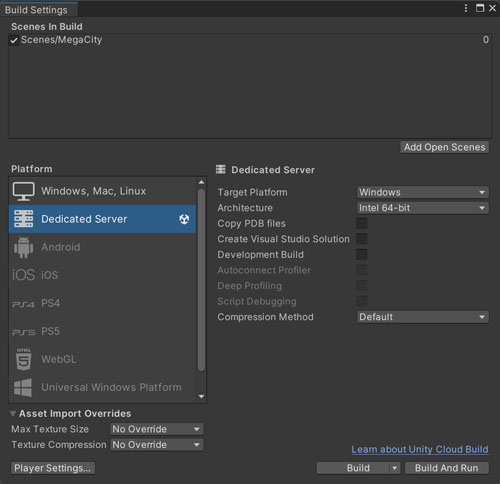Open the Target Platform dropdown showing Windows
This screenshot has width=500, height=484.
pos(422,192)
